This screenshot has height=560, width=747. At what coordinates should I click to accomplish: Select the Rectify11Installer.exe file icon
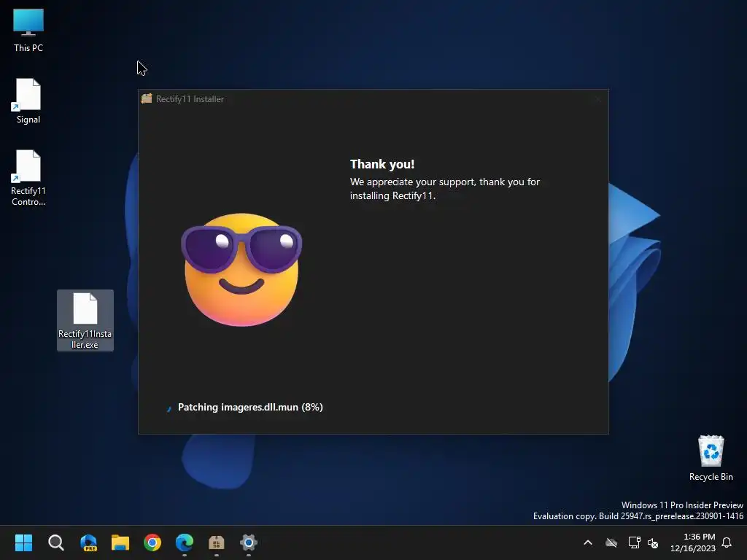(85, 320)
